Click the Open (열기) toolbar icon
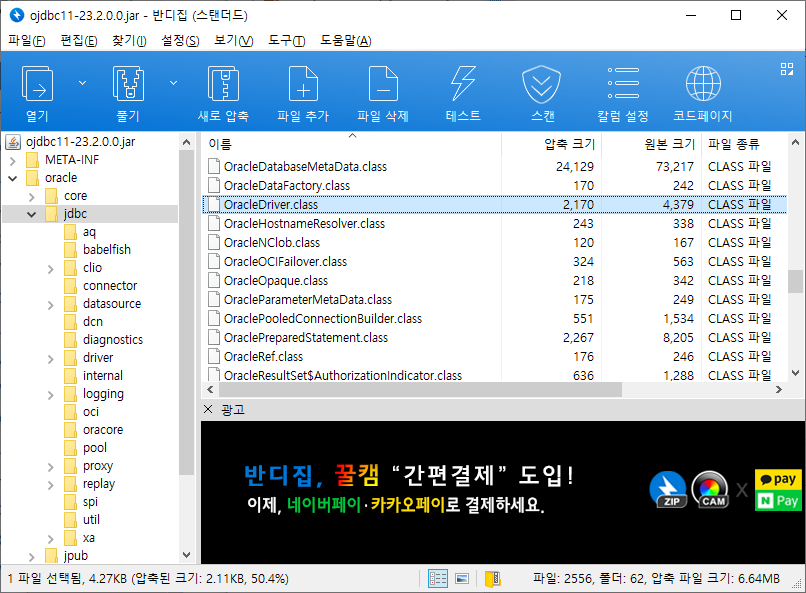The image size is (806, 593). pyautogui.click(x=38, y=84)
